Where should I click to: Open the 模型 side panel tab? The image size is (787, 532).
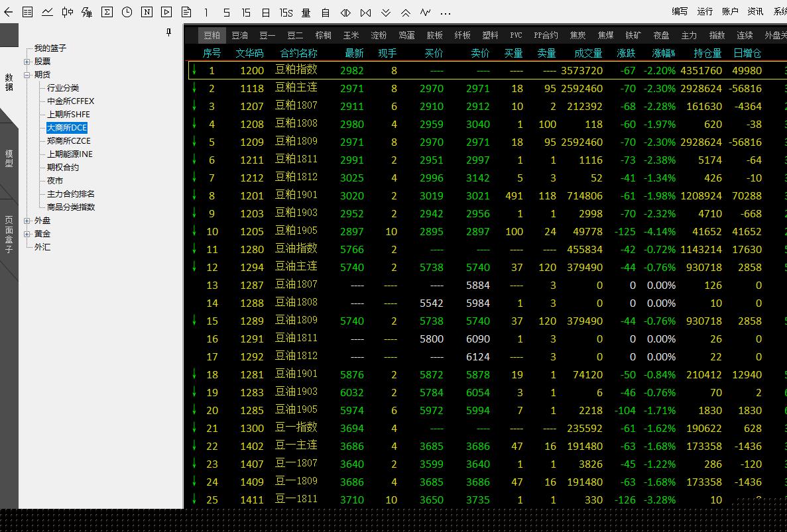(x=9, y=158)
